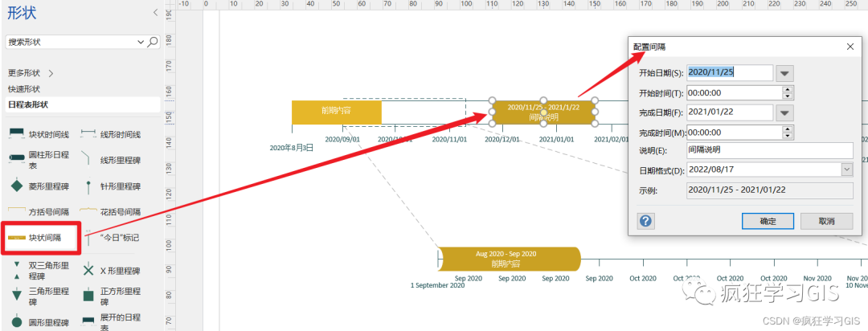Click the search magnifier icon
This screenshot has width=868, height=331.
(154, 42)
